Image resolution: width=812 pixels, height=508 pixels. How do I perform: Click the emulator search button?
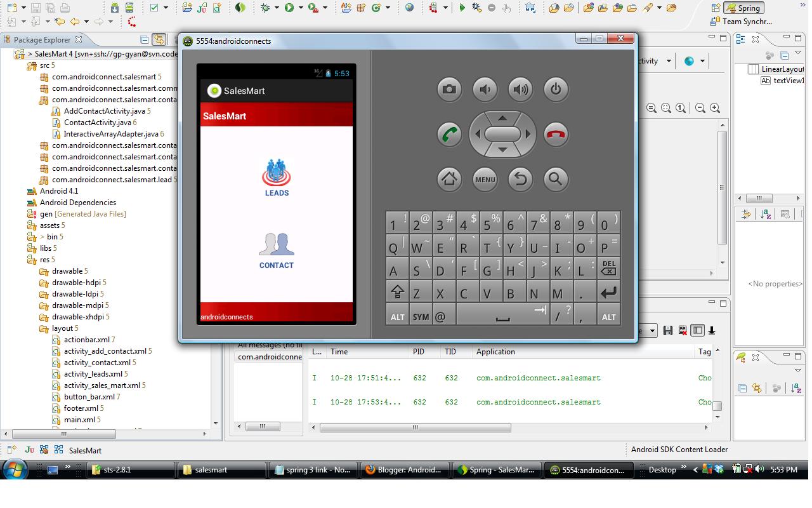tap(556, 179)
